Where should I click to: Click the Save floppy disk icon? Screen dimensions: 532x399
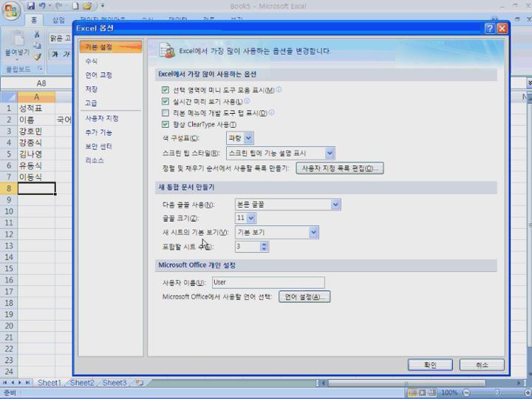31,6
